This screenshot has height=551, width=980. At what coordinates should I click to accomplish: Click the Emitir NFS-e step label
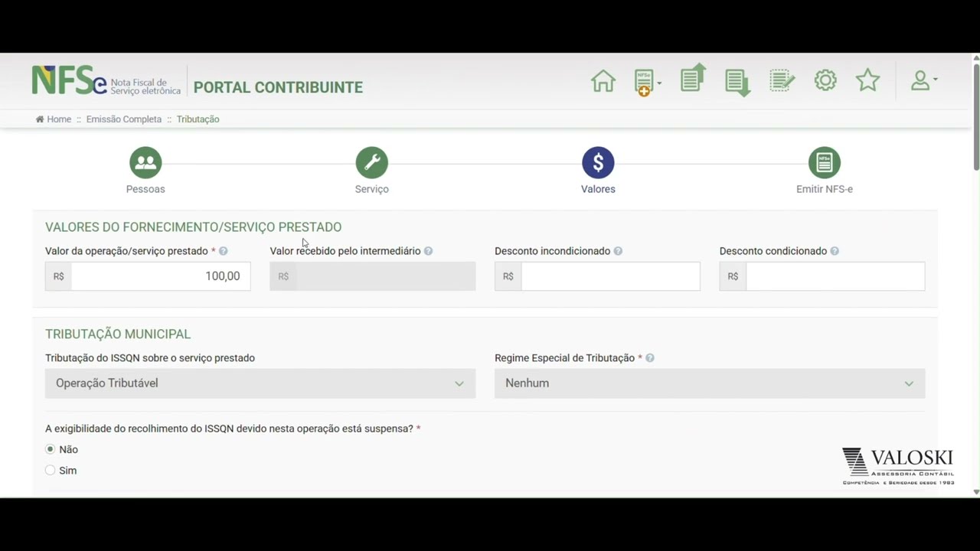point(825,189)
